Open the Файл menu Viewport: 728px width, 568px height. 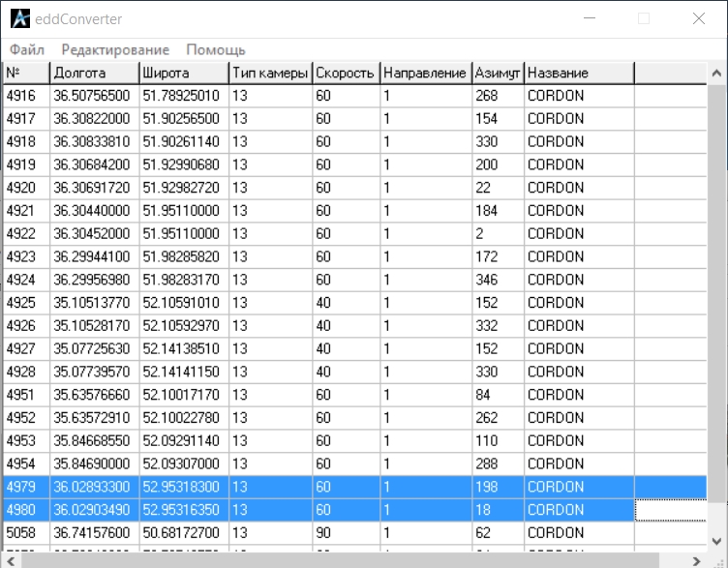coord(27,49)
